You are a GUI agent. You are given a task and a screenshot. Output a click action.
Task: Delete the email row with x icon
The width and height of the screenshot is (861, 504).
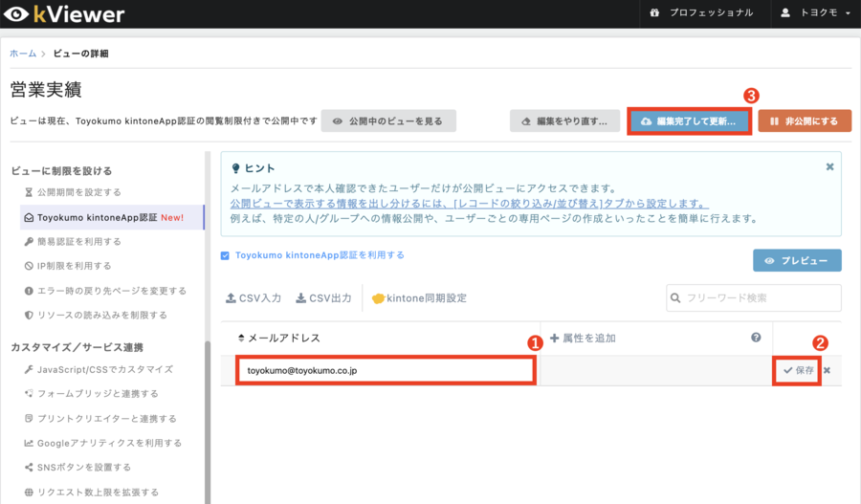(827, 370)
